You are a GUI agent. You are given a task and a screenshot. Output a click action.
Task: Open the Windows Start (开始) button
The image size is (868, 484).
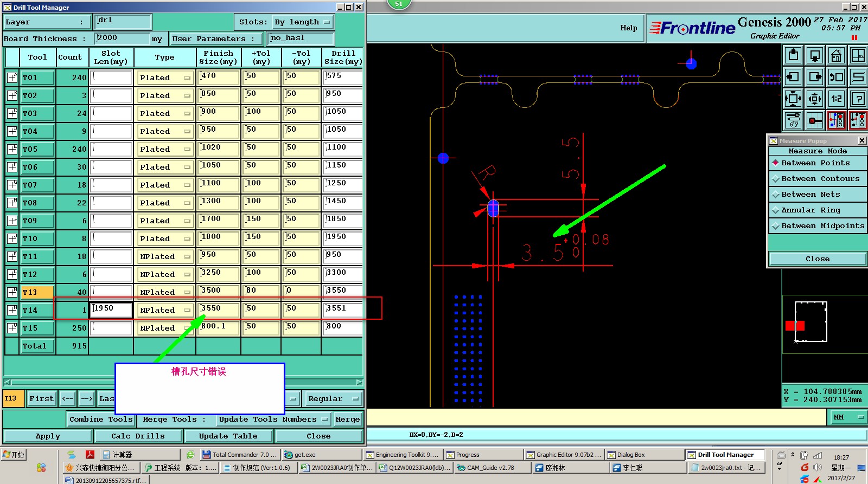14,455
